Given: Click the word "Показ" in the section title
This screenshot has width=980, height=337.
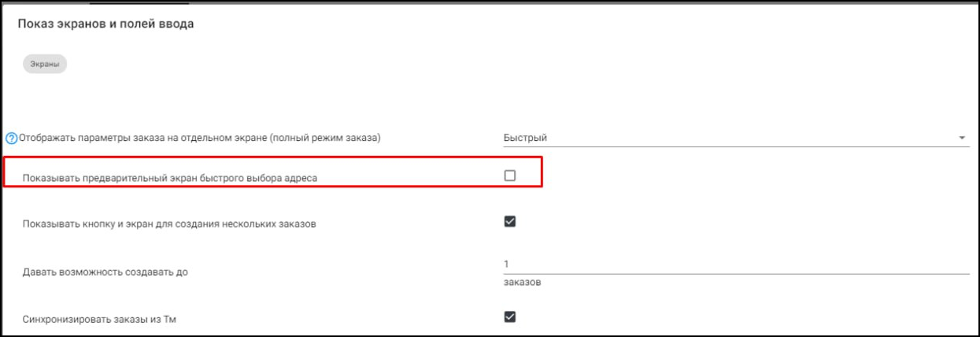Looking at the screenshot, I should coord(34,24).
